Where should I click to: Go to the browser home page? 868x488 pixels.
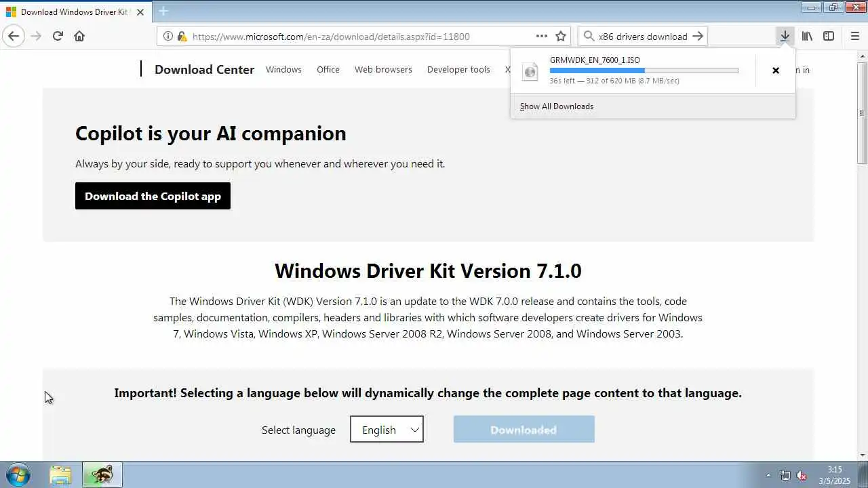coord(79,37)
